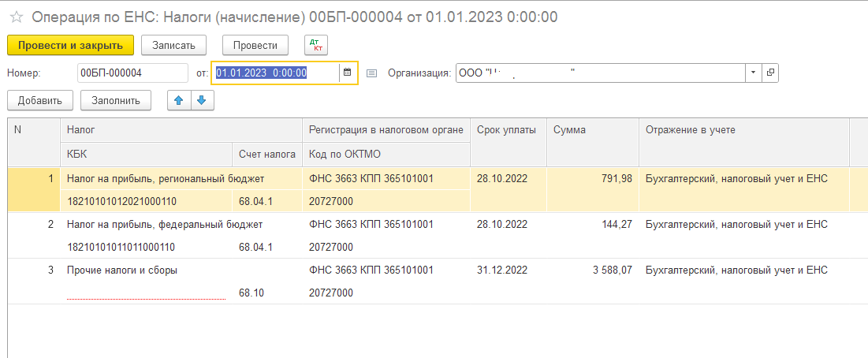Open organization card with the open icon
Viewport: 868px width, 358px height.
point(770,73)
